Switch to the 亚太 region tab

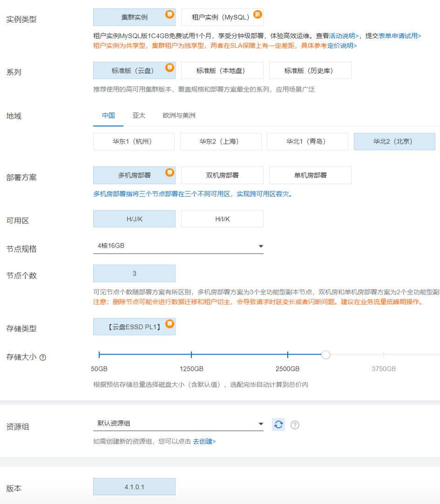coord(138,115)
